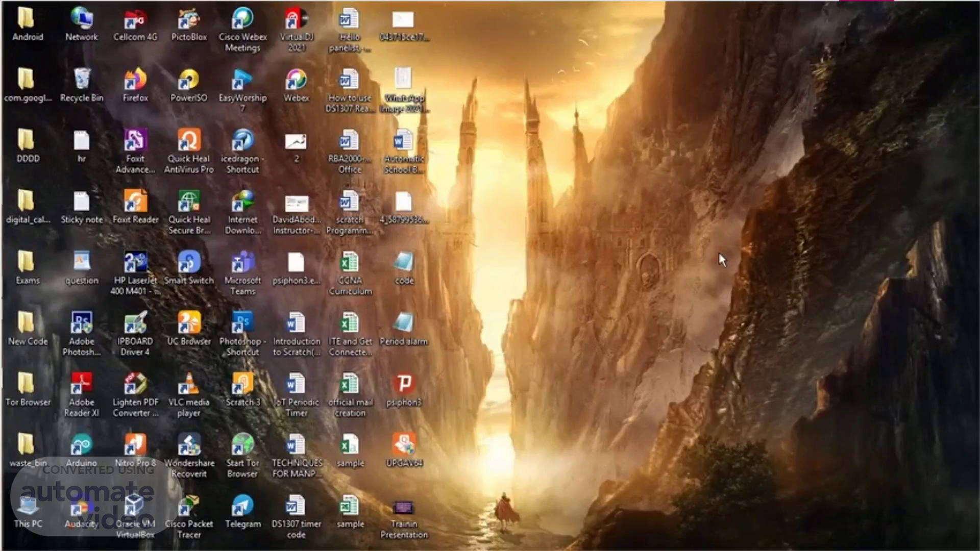
Task: Launch UC Browser
Action: click(189, 328)
